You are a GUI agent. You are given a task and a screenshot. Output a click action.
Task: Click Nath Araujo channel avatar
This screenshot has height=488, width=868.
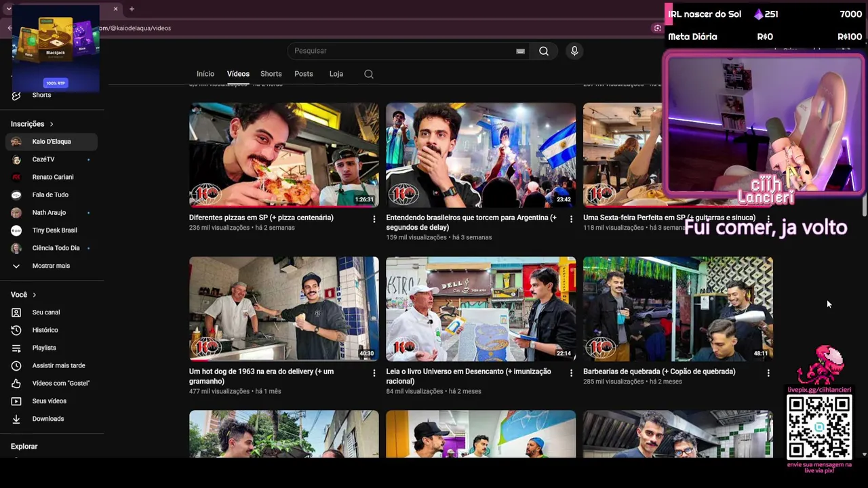coord(16,213)
